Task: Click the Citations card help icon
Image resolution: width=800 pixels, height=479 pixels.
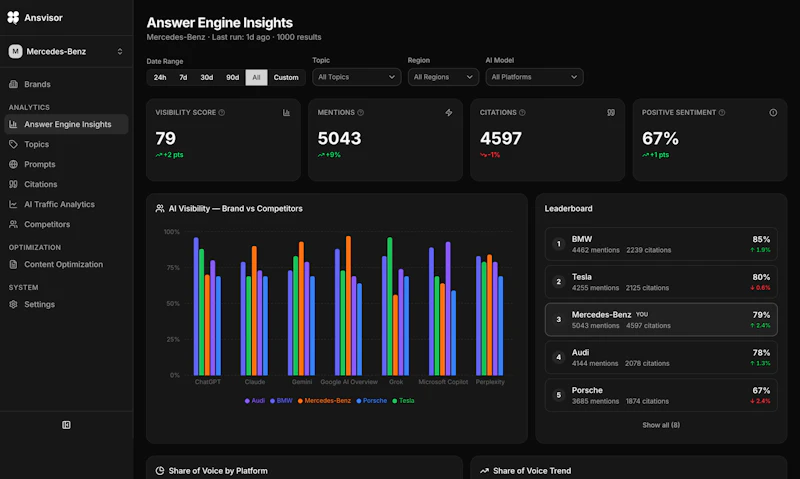Action: [522, 112]
